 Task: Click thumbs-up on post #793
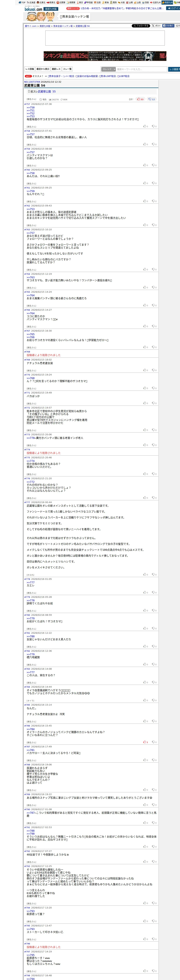(145, 903)
